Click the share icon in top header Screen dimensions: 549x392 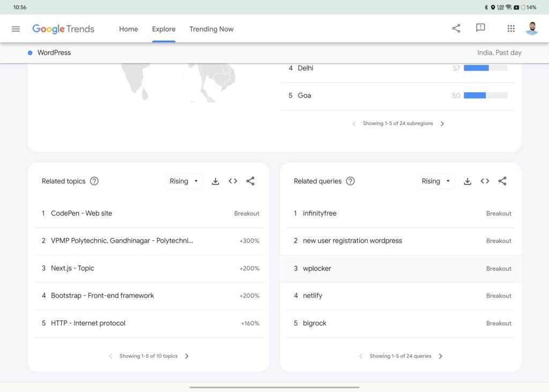click(x=456, y=28)
